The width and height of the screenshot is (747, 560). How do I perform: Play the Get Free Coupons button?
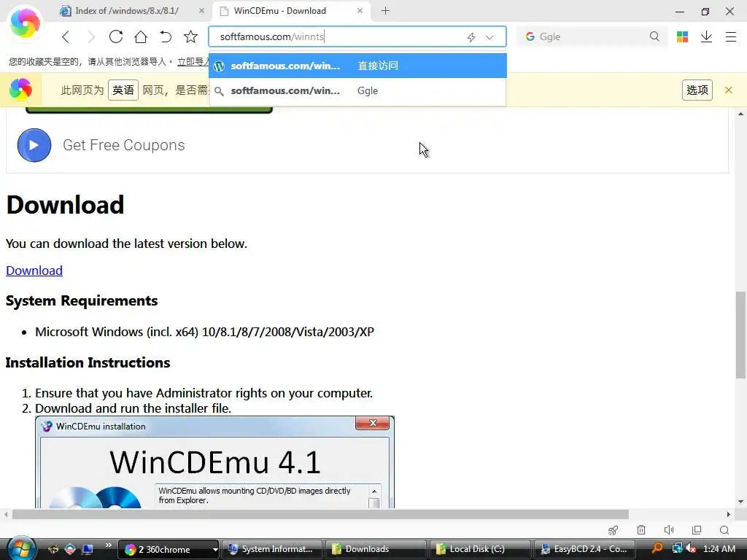[34, 145]
